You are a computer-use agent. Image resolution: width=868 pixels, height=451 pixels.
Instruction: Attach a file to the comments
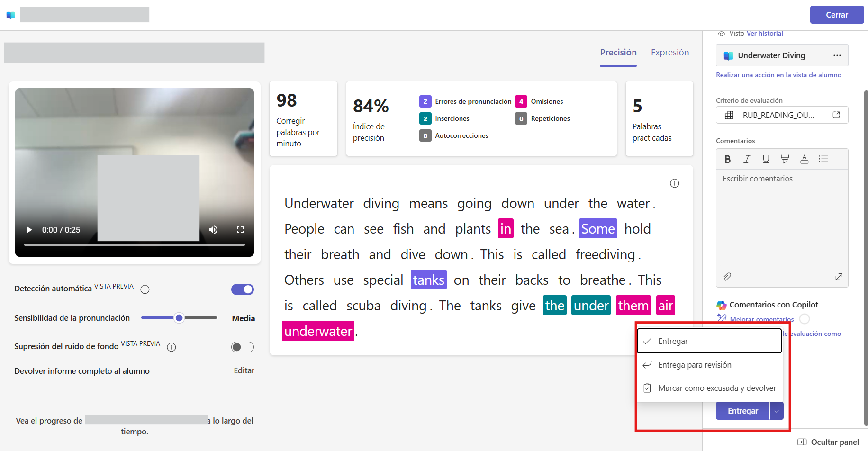727,277
